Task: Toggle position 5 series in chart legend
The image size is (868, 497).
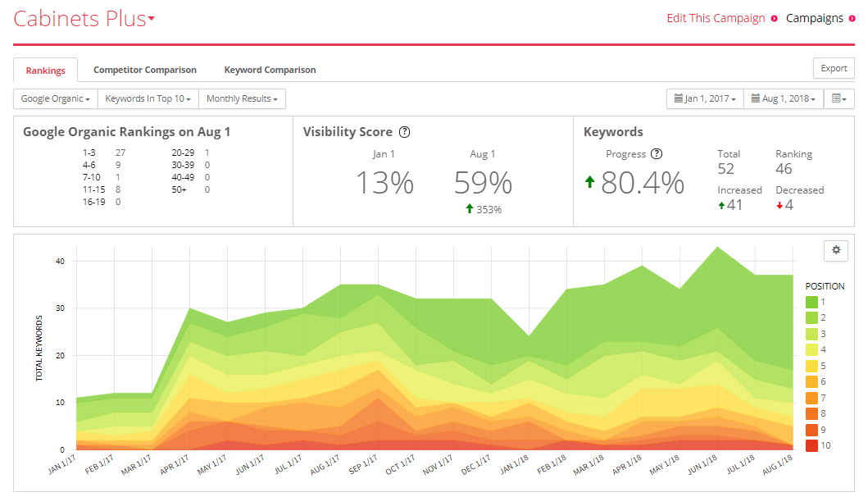Action: [x=816, y=366]
